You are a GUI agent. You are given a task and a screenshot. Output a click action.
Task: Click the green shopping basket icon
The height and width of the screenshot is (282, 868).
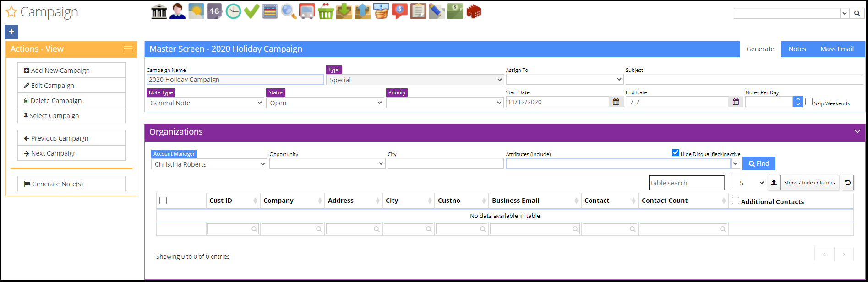pyautogui.click(x=326, y=11)
